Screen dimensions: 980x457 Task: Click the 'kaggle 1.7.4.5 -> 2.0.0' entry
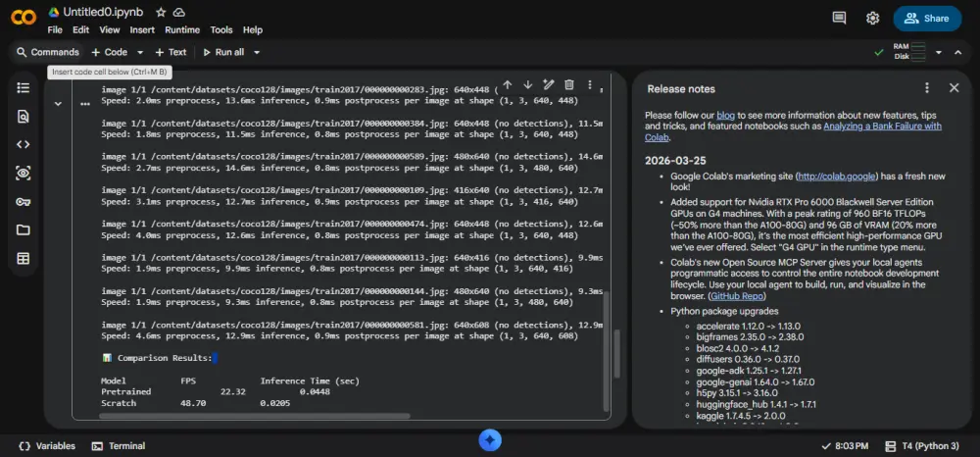point(741,416)
